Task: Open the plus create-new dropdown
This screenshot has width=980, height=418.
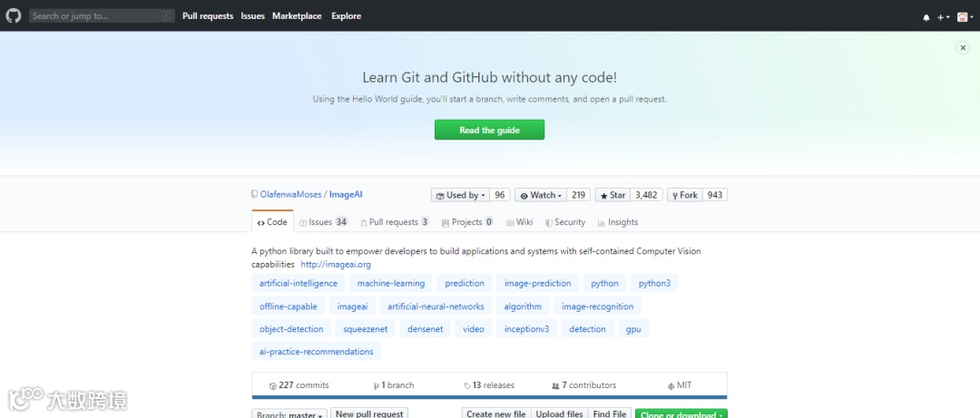Action: tap(943, 17)
